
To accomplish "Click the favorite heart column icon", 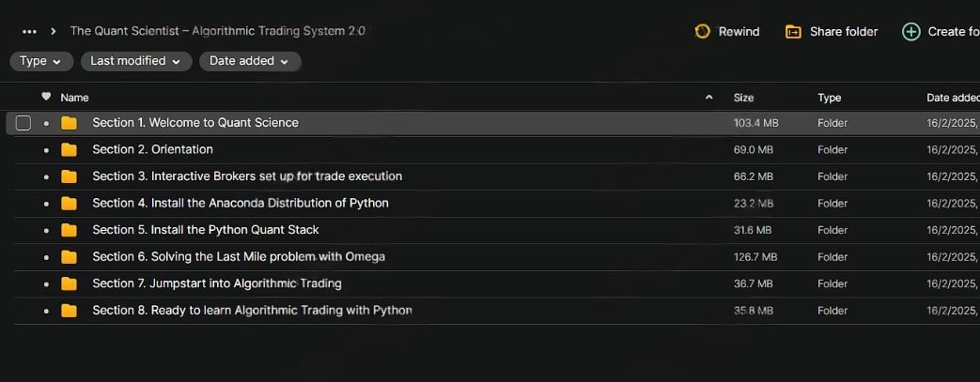I will coord(46,97).
